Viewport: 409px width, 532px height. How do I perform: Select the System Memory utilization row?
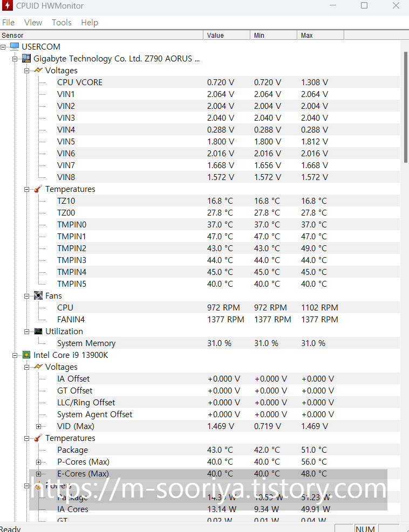click(x=228, y=343)
